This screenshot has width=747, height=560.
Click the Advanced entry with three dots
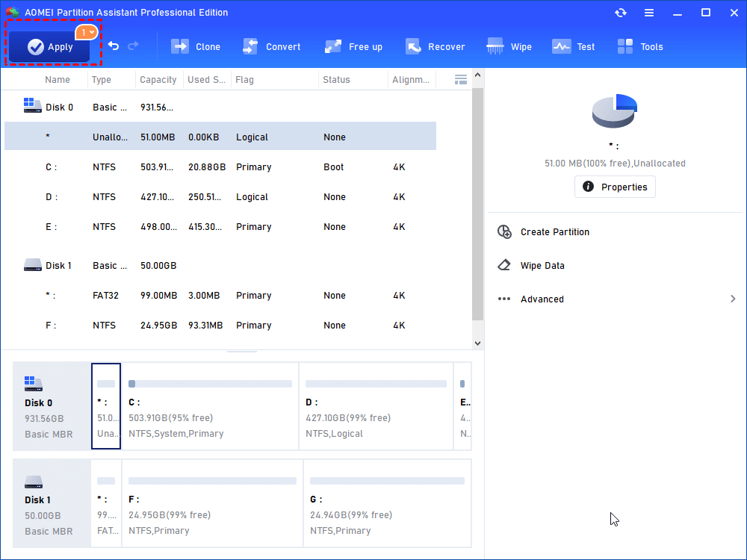point(616,299)
